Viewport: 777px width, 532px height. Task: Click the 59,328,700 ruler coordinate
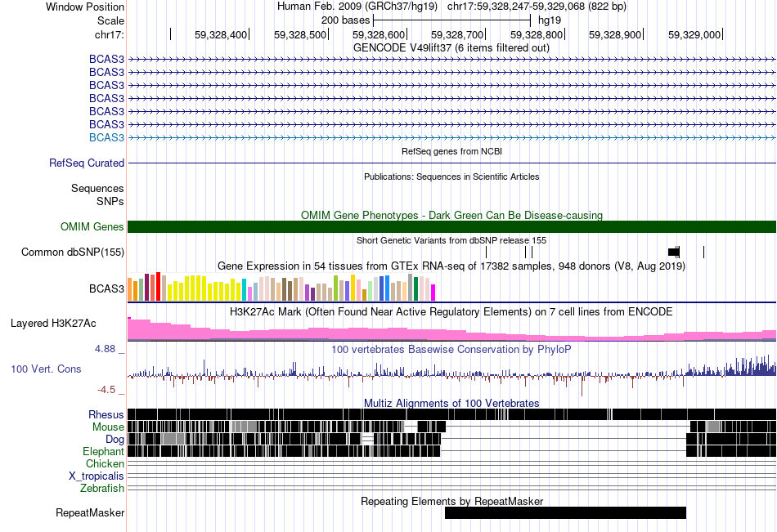tap(457, 34)
